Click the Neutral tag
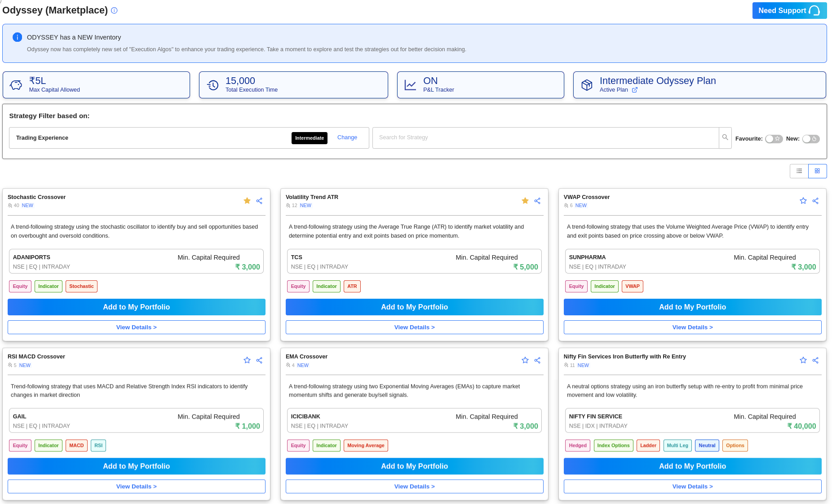Image resolution: width=832 pixels, height=504 pixels. [707, 446]
